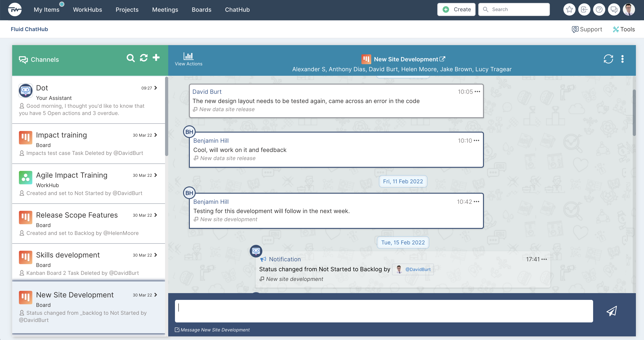
Task: Click the Agile Impact Training WorkHub icon
Action: (x=25, y=177)
